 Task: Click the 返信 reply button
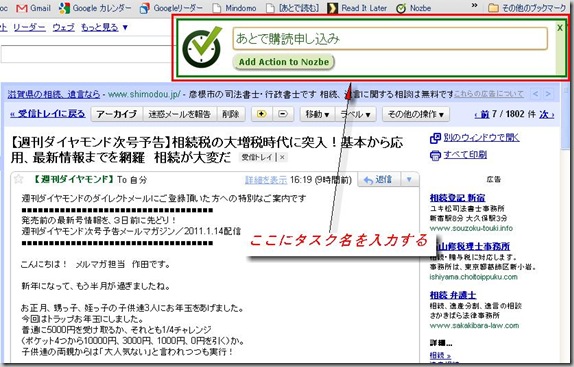378,180
